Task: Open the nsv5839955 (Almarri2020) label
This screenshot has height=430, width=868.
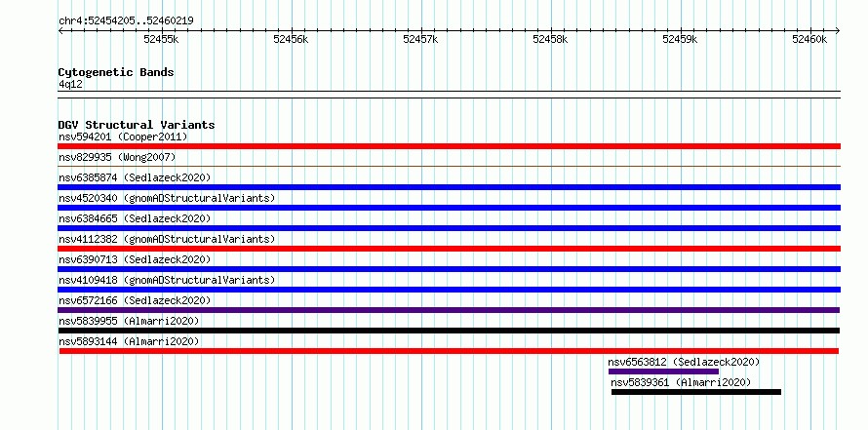Action: pos(129,321)
